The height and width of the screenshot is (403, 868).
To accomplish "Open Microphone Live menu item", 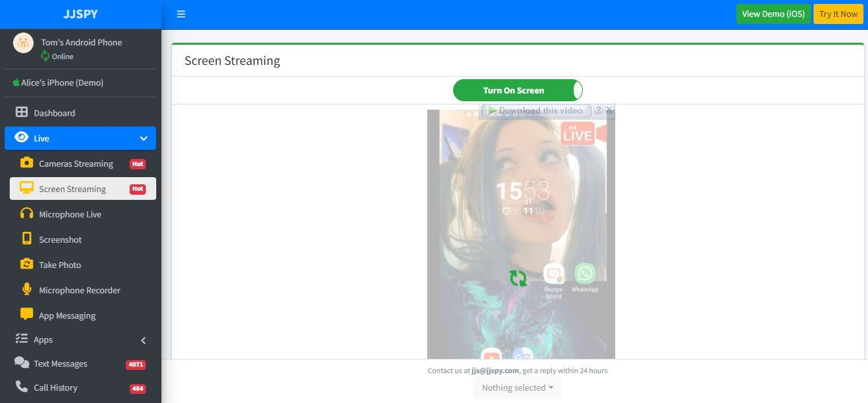I will [83, 214].
